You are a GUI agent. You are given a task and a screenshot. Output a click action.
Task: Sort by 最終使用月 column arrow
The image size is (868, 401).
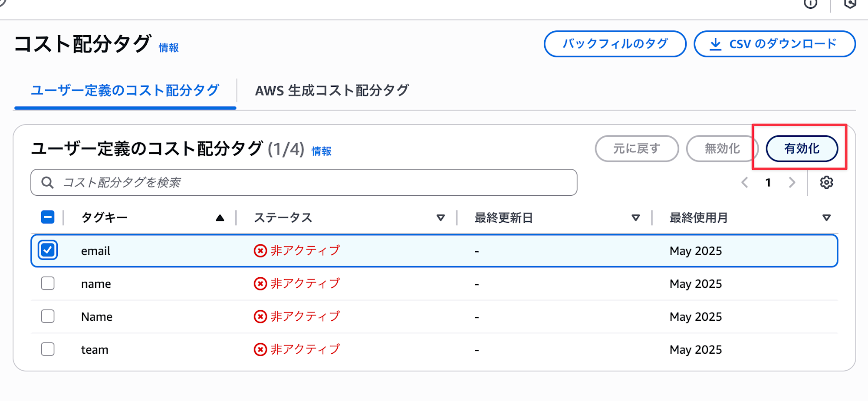[826, 218]
